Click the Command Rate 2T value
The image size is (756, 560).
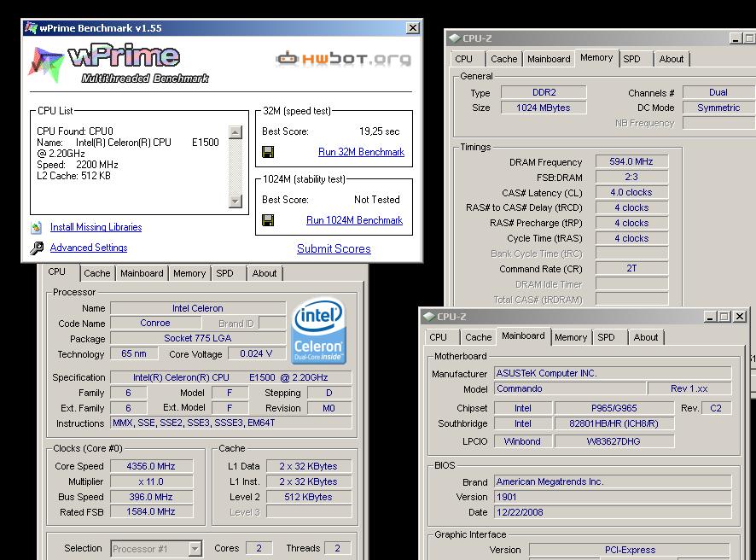tap(631, 268)
